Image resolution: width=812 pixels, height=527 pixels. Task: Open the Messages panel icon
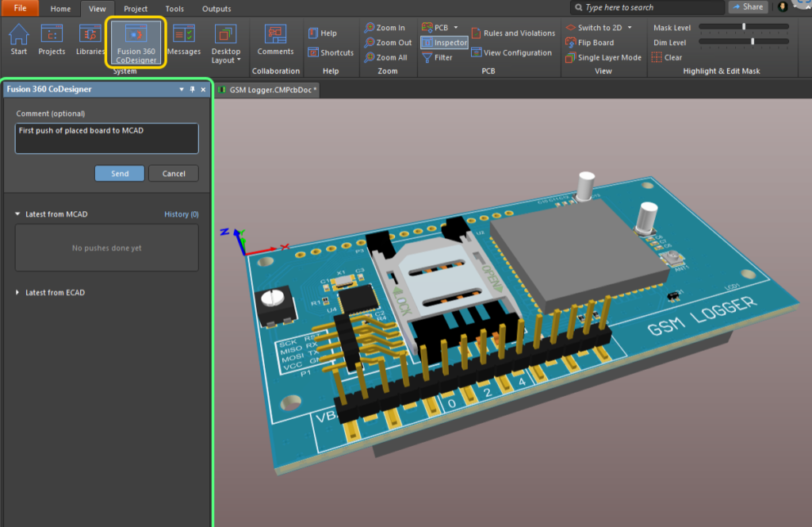pos(184,40)
